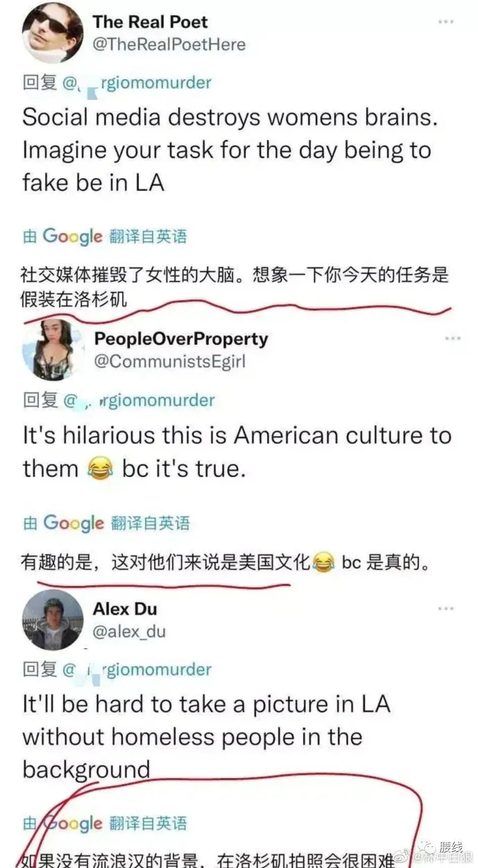Click the laughing emoji in PeopleOverProperty's tweet

click(x=100, y=469)
